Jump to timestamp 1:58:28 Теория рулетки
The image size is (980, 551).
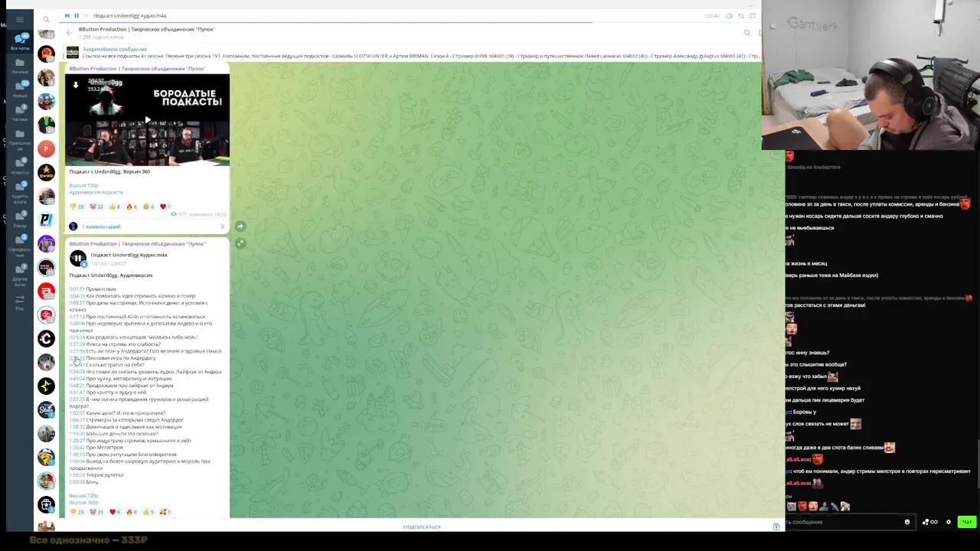click(77, 475)
